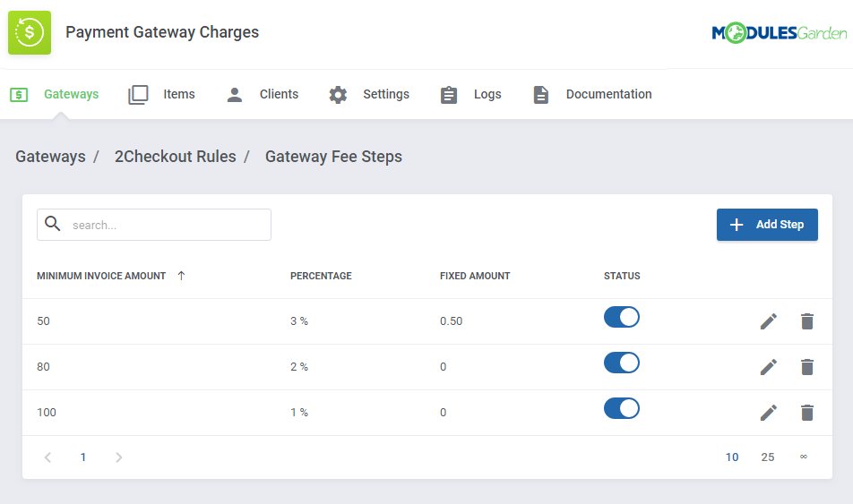
Task: Disable the status toggle for the 100 step
Action: 621,408
